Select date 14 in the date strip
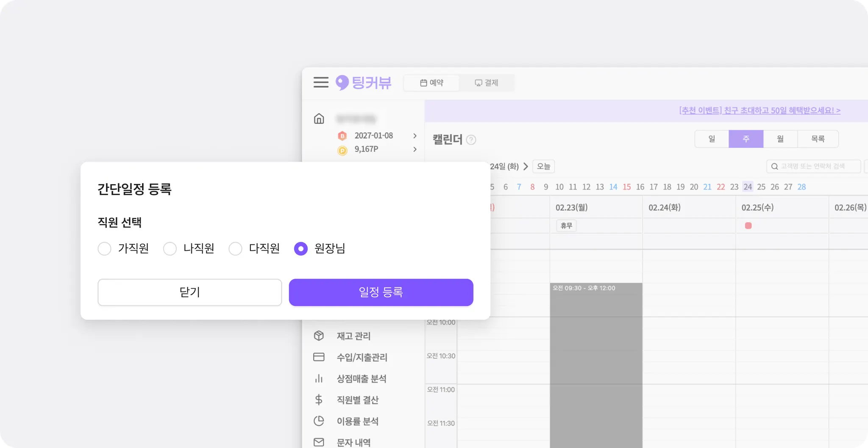This screenshot has width=868, height=448. (x=613, y=187)
